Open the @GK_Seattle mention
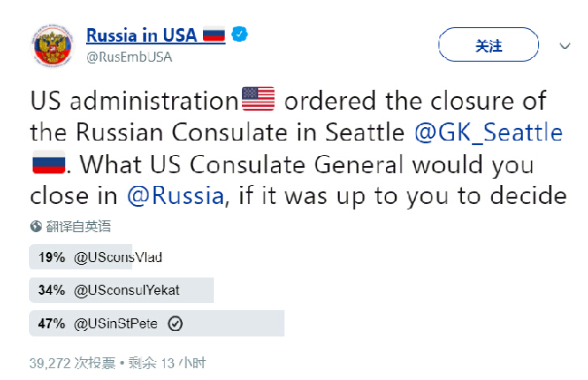This screenshot has height=380, width=588. [488, 132]
